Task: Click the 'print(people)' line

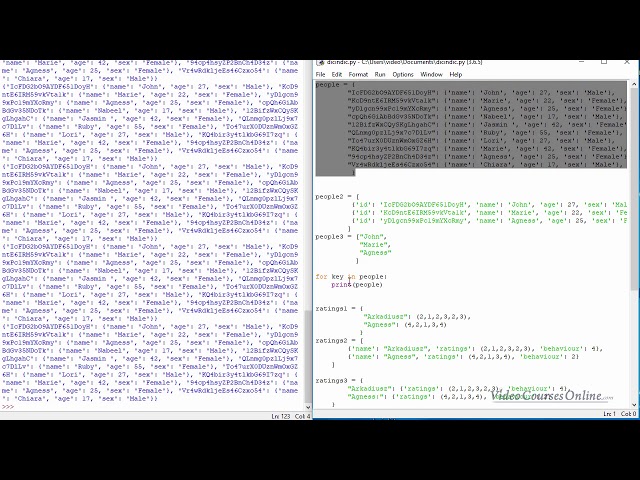Action: click(x=357, y=285)
